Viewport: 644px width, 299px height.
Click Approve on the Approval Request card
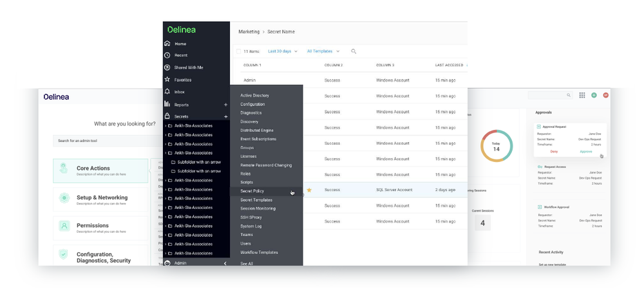coord(586,151)
